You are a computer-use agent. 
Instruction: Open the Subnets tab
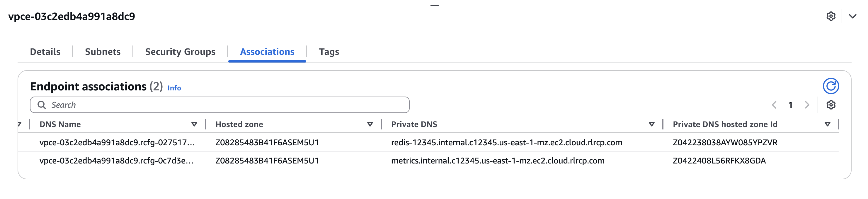[103, 52]
